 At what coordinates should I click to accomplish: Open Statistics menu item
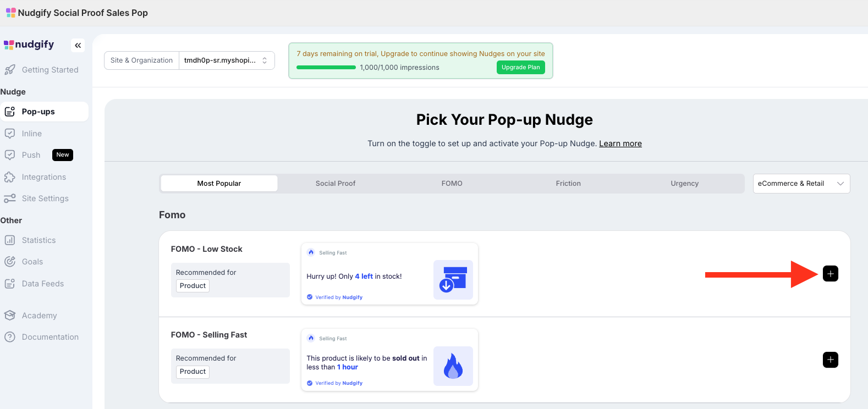44,240
